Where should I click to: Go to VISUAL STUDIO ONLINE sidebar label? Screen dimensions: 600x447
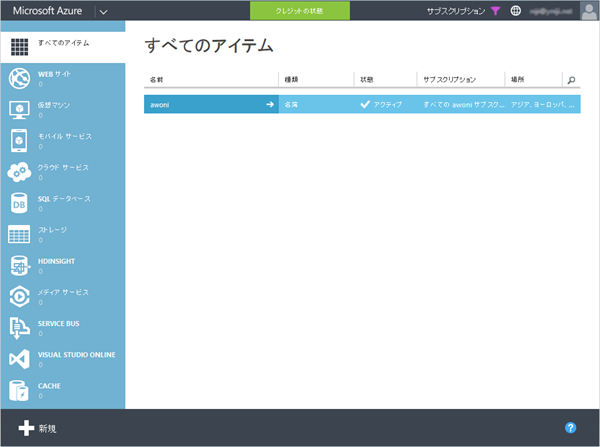(77, 355)
